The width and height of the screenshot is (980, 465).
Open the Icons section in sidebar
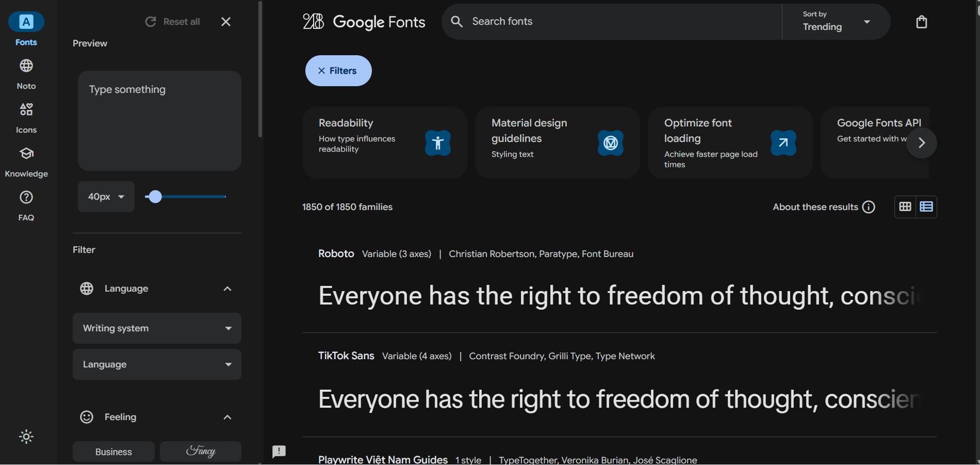pyautogui.click(x=26, y=118)
